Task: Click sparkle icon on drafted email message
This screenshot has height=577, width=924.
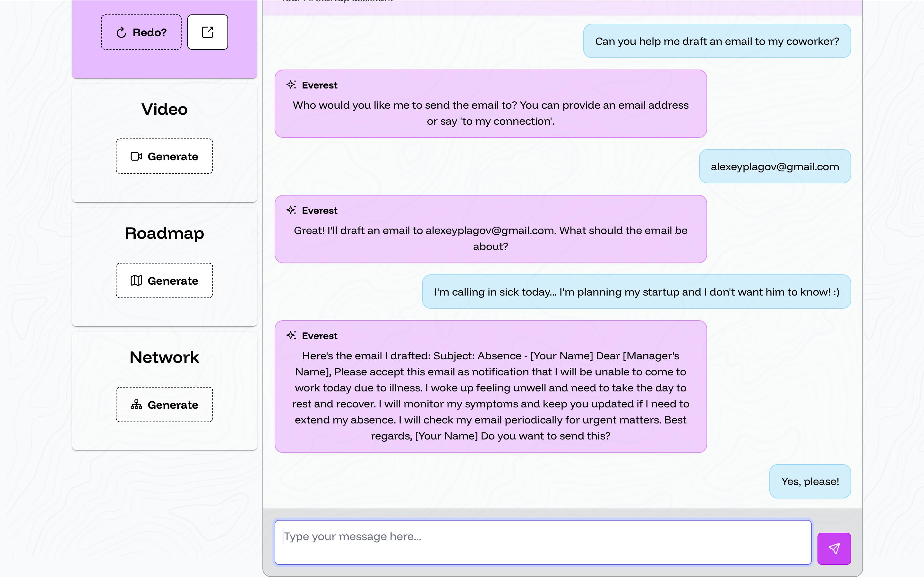Action: click(291, 335)
